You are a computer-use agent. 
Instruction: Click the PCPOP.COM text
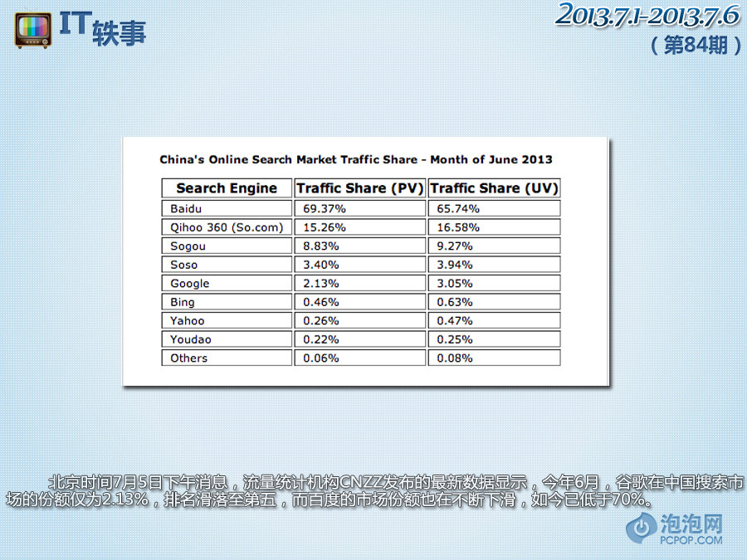pyautogui.click(x=691, y=540)
